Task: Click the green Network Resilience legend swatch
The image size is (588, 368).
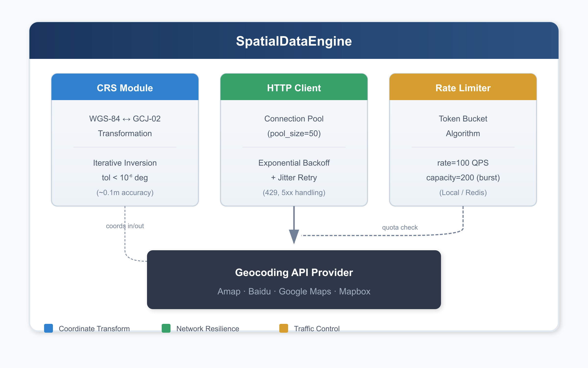Action: [x=166, y=328]
